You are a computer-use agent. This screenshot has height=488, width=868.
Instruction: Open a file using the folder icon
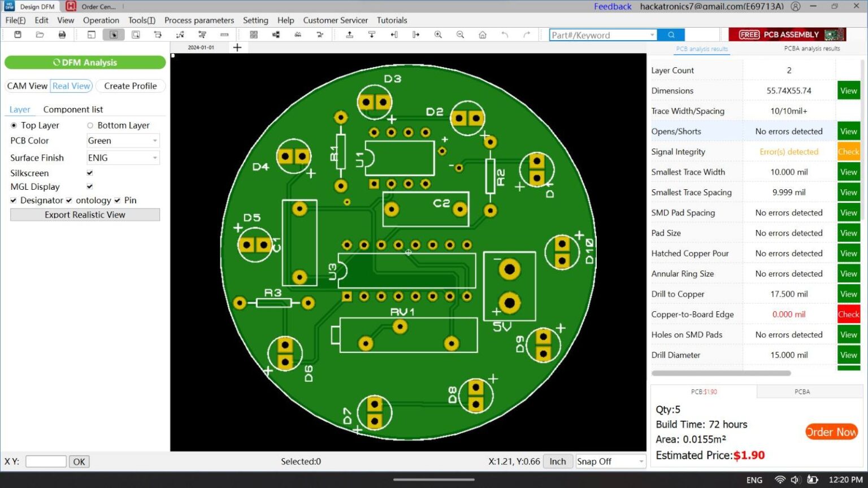tap(39, 34)
